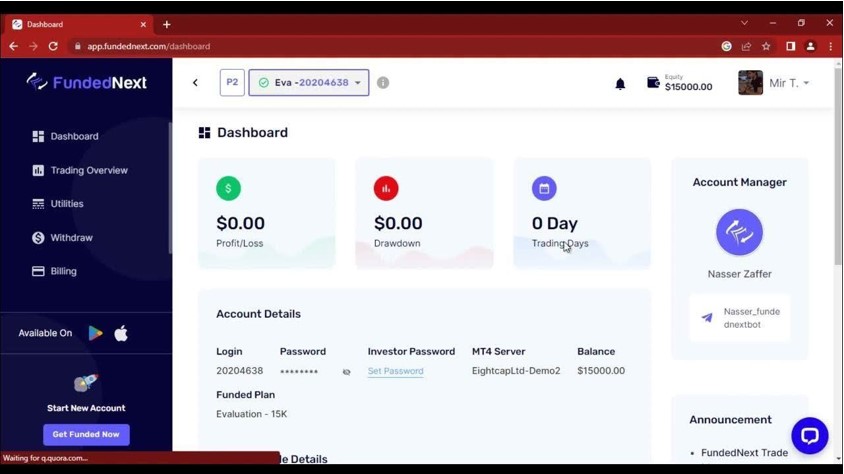The image size is (844, 474).
Task: Click the notification bell icon
Action: pyautogui.click(x=620, y=84)
